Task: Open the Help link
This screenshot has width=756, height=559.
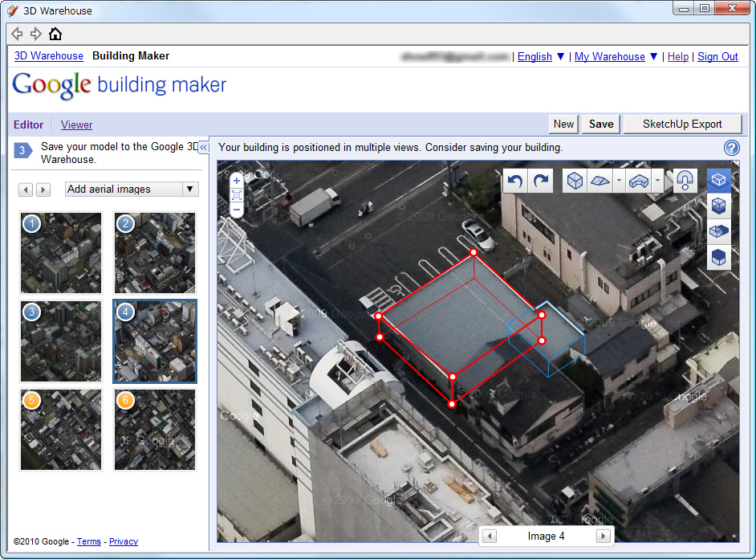Action: (678, 56)
